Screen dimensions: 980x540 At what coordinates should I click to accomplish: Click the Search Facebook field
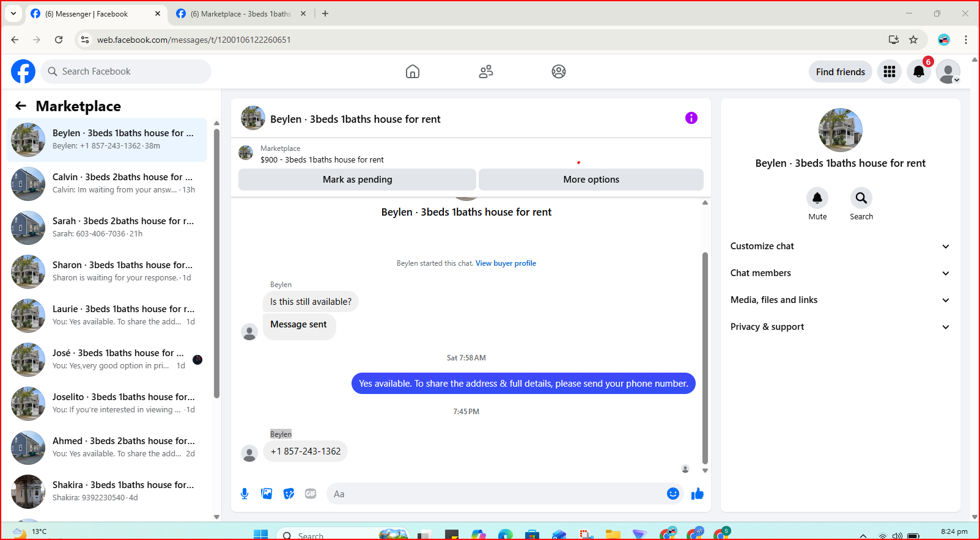pos(127,71)
